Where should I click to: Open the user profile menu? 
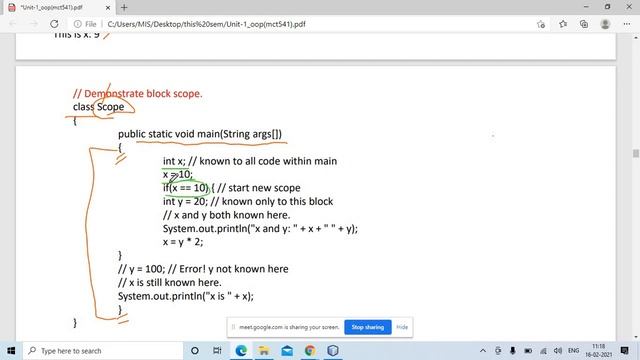605,24
